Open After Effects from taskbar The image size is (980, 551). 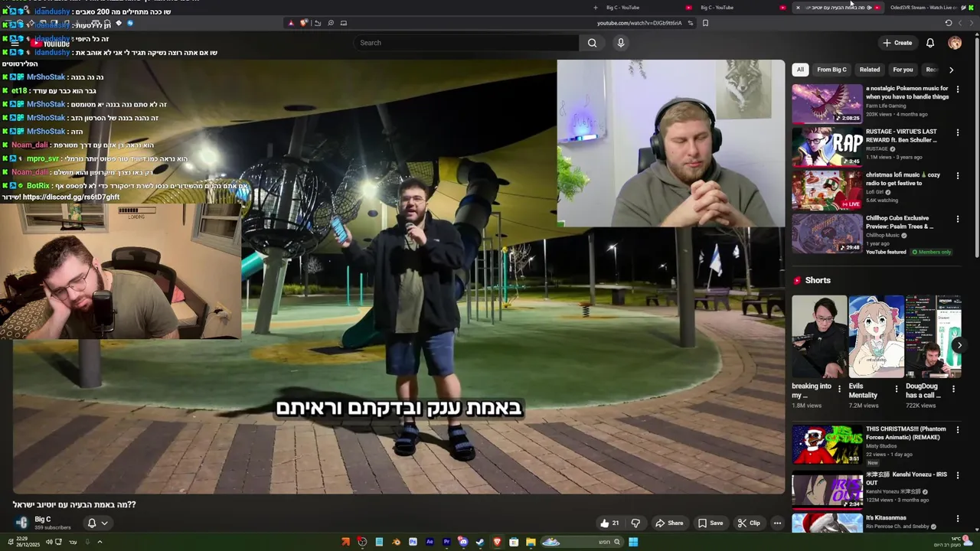point(430,542)
